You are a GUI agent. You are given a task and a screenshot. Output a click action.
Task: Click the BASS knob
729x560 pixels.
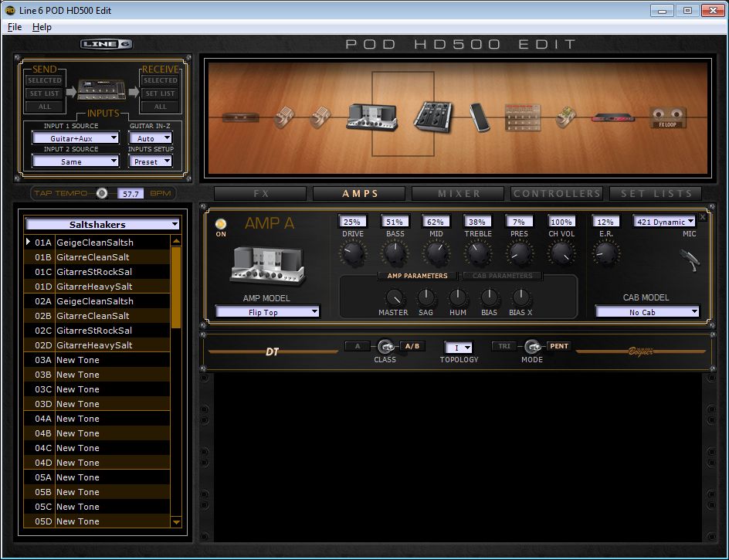(x=395, y=253)
